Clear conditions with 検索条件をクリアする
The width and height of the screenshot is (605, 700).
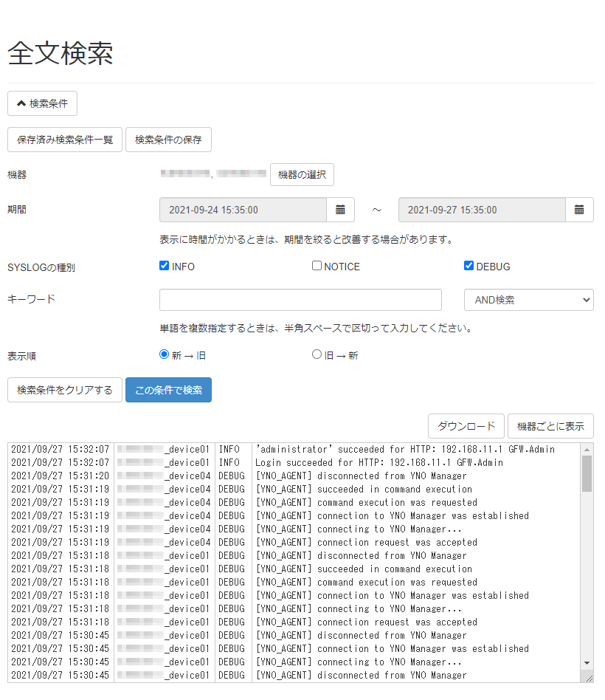(x=65, y=390)
